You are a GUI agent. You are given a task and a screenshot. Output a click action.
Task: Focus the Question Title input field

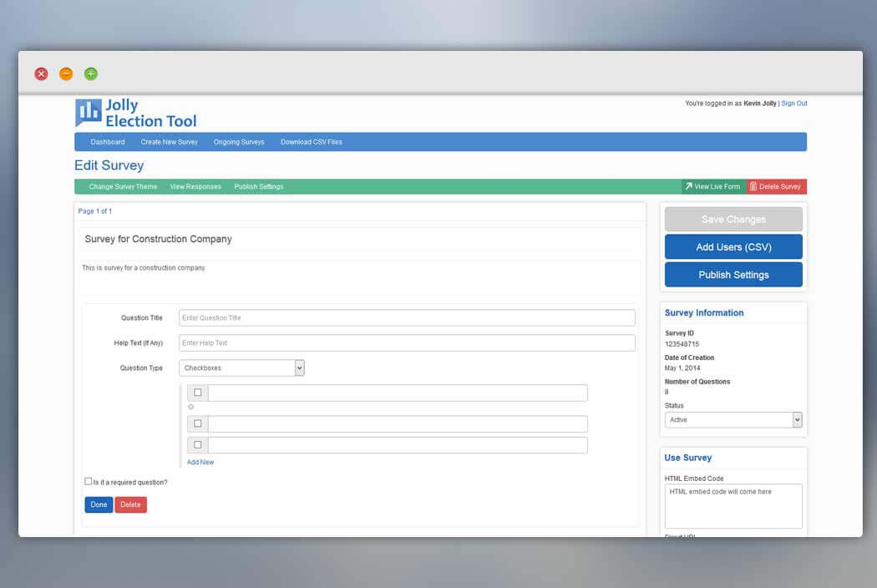click(407, 317)
